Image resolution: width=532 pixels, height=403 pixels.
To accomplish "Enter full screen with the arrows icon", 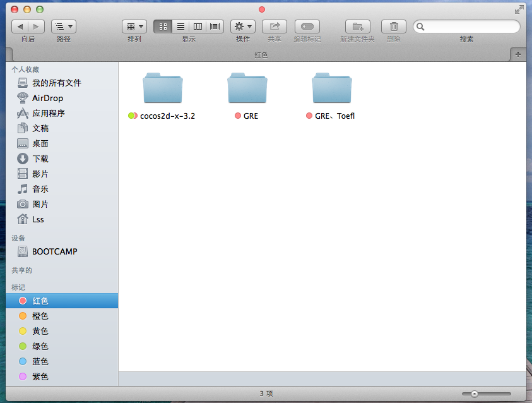I will (x=519, y=10).
